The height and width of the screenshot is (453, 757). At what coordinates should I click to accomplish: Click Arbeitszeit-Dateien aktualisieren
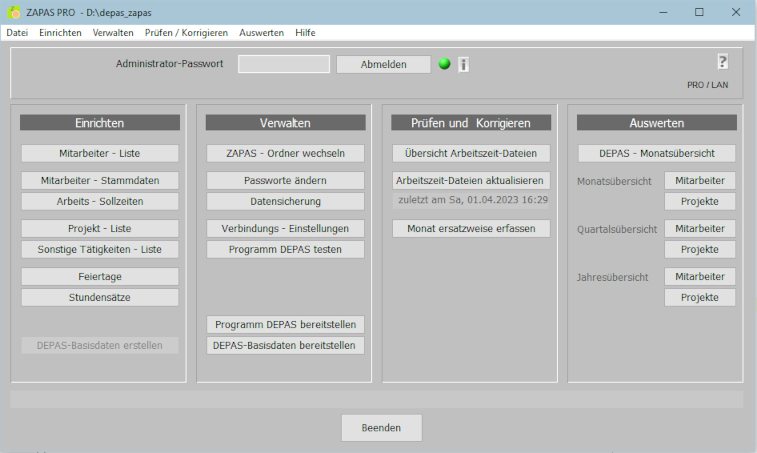coord(471,181)
